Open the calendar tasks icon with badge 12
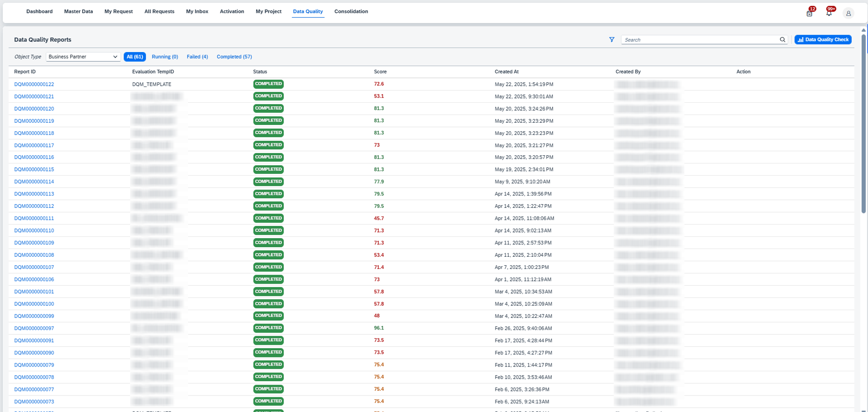Screen dimensions: 868x412 (809, 13)
